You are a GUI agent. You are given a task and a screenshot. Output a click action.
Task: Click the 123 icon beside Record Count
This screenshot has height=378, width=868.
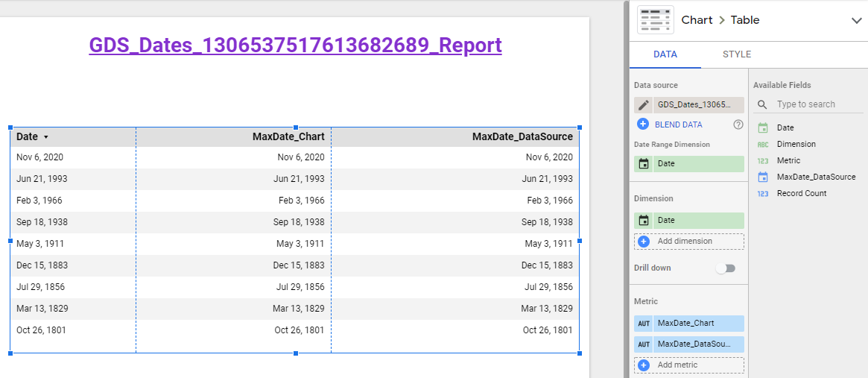tap(763, 193)
